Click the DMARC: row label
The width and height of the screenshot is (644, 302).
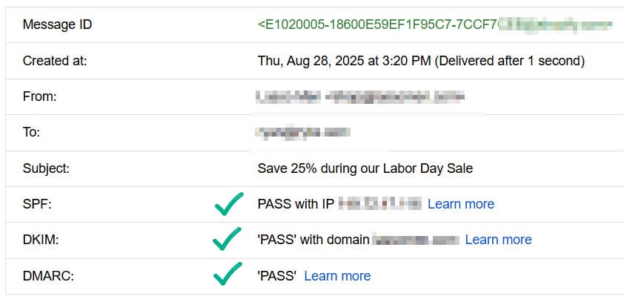(x=48, y=276)
